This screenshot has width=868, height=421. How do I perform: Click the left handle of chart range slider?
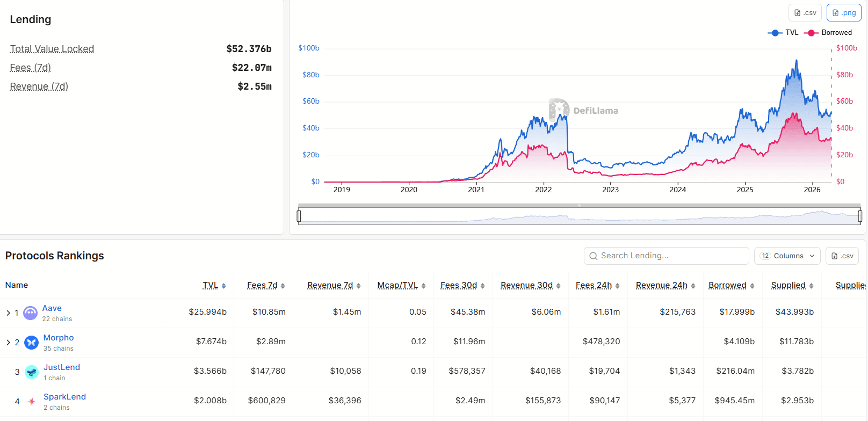[299, 216]
